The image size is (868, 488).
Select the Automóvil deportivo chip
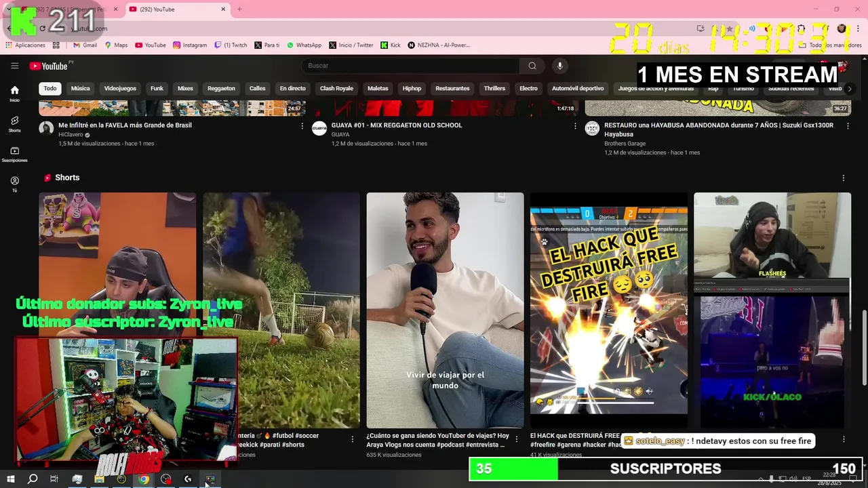tap(578, 88)
